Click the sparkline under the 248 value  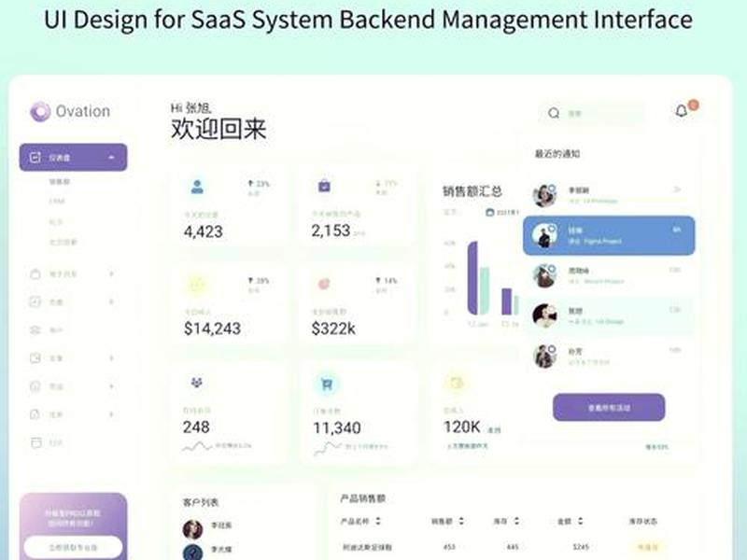pos(197,447)
